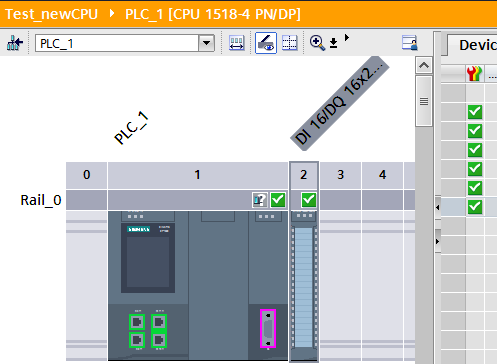Select the top-left green PROFINET port
Image resolution: width=497 pixels, height=364 pixels.
137,322
